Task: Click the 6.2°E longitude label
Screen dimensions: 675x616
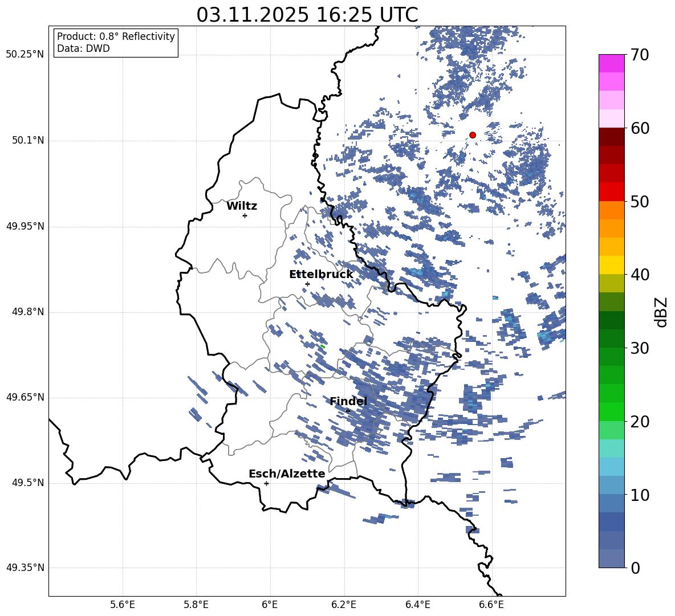Action: [344, 605]
